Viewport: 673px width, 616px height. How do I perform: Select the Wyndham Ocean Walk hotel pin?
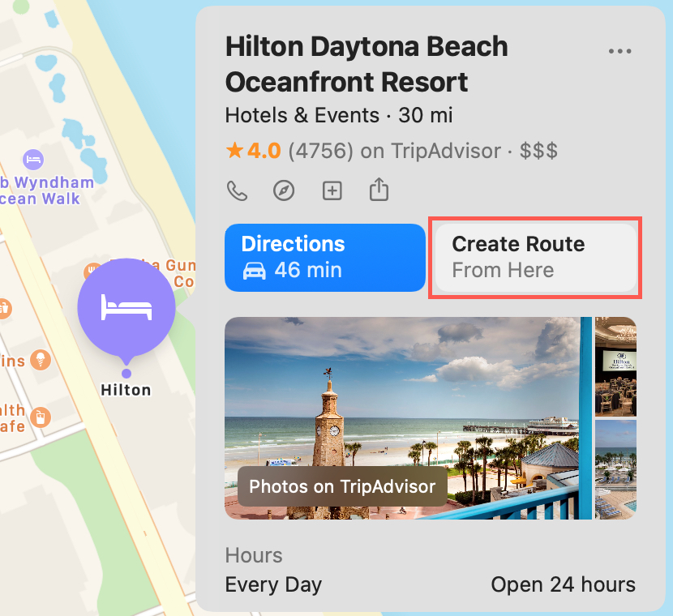(33, 160)
